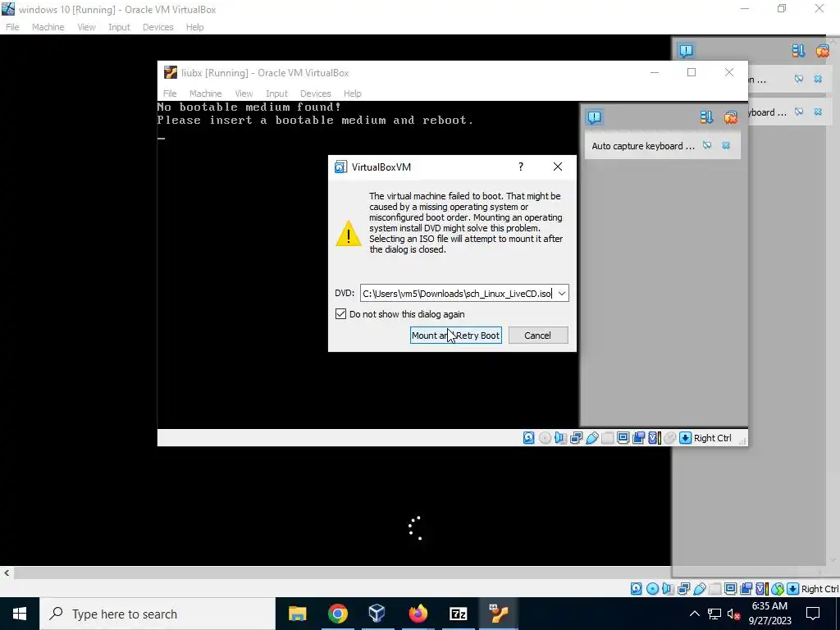Click the muted volume icon in system tray
This screenshot has width=840, height=630.
click(x=733, y=614)
